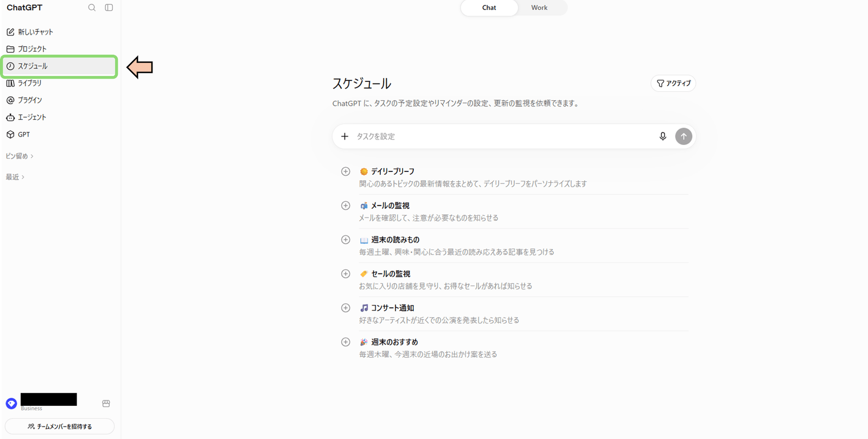The height and width of the screenshot is (439, 868).
Task: Add the デイリーブリーフ task with plus icon
Action: pos(346,171)
